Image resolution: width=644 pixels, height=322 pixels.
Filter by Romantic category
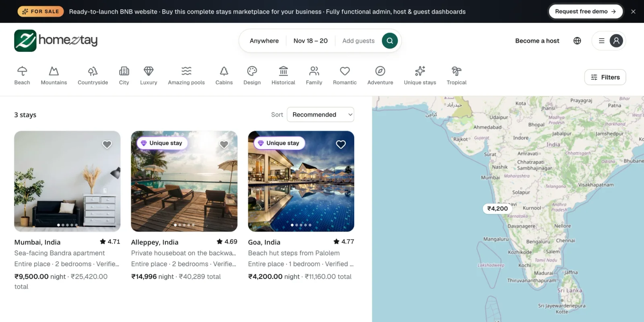[345, 76]
